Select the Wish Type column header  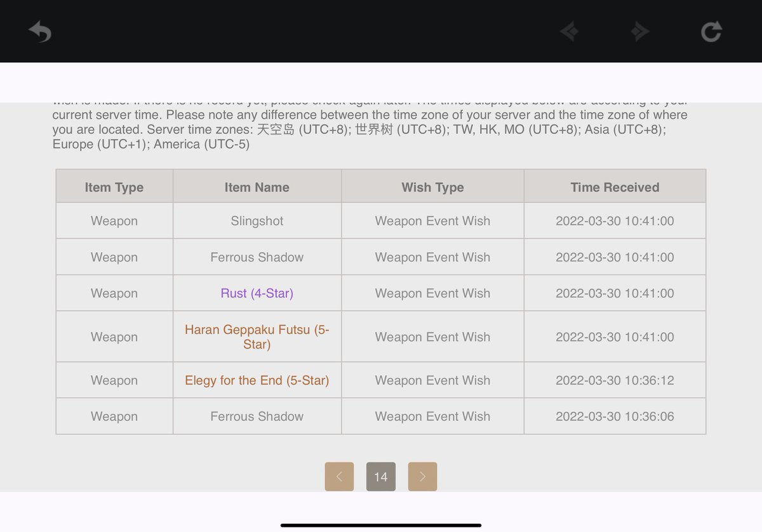(432, 187)
